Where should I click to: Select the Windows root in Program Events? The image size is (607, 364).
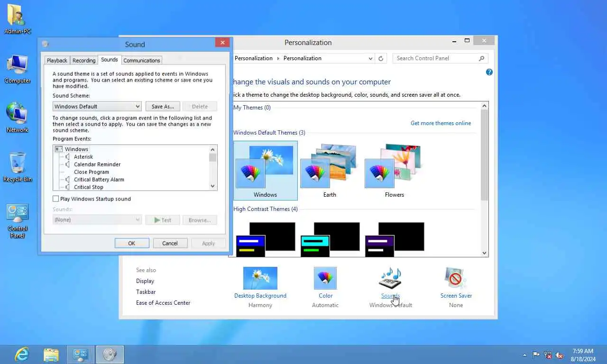coord(76,149)
